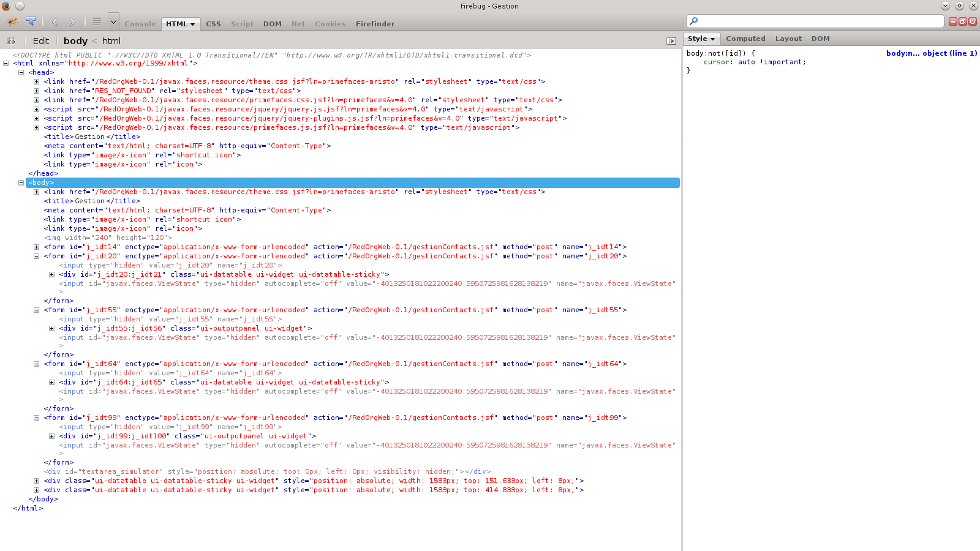Viewport: 980px width, 551px height.
Task: Go forward with the right arrow
Action: point(72,22)
